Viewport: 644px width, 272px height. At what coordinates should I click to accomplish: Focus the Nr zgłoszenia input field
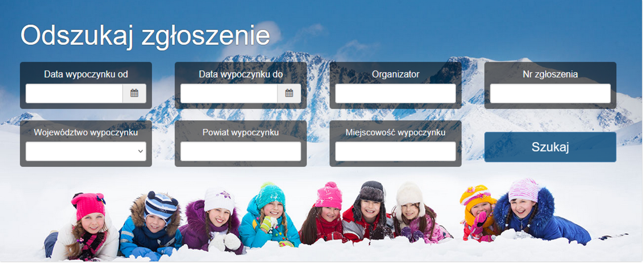tap(550, 93)
